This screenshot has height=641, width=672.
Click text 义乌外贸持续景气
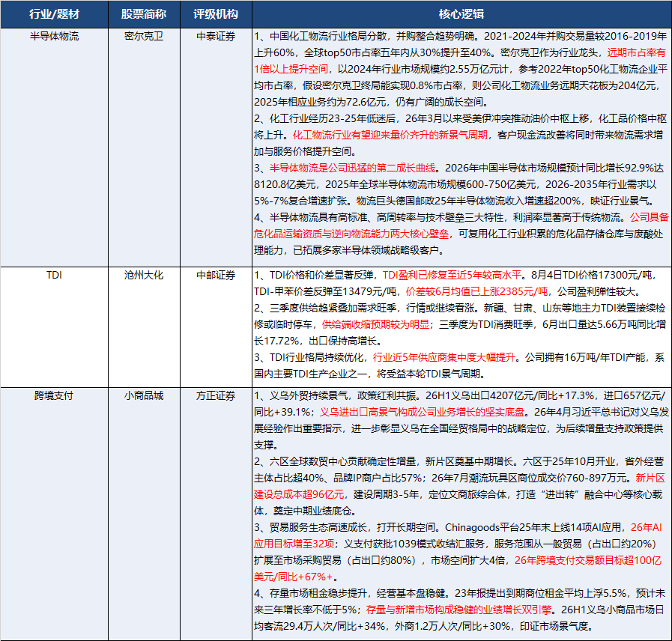click(x=308, y=395)
